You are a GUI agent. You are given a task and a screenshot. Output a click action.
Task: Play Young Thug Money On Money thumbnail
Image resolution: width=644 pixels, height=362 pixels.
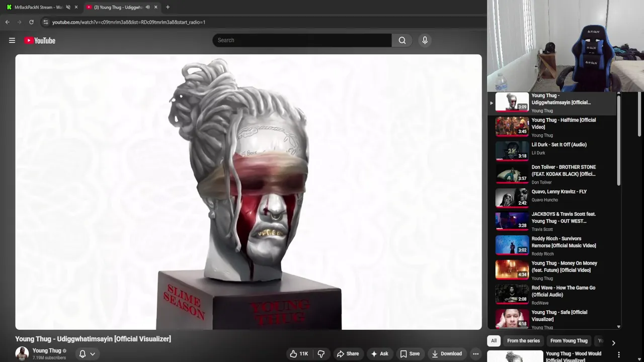click(512, 269)
